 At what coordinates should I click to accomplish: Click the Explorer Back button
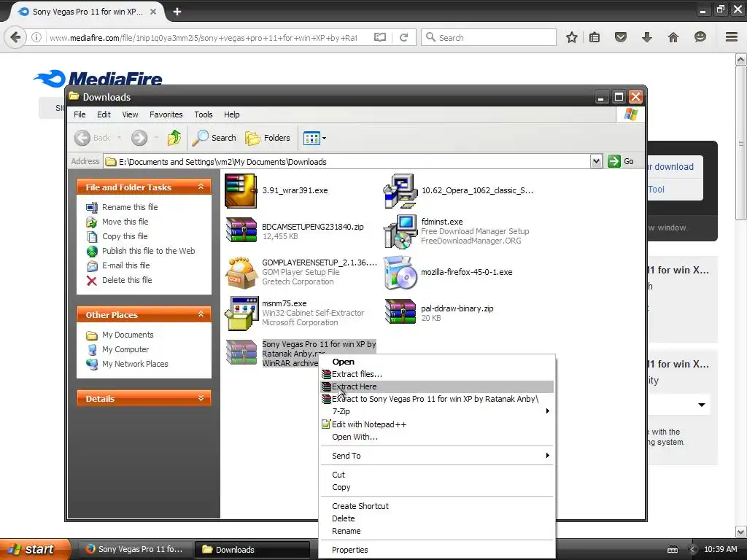(93, 138)
